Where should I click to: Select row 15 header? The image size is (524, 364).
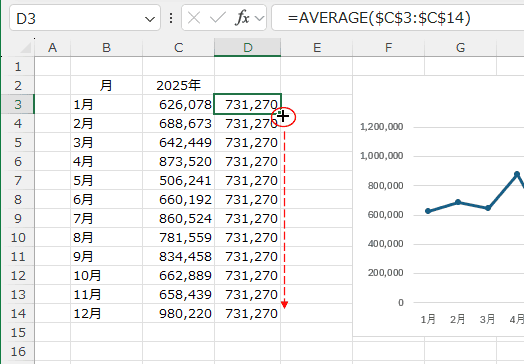(18, 333)
